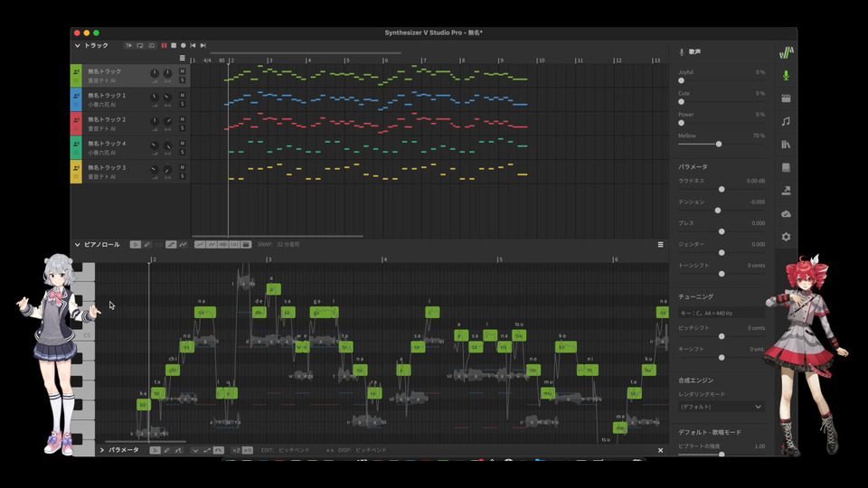Pause playback with the red pause button

click(x=164, y=45)
